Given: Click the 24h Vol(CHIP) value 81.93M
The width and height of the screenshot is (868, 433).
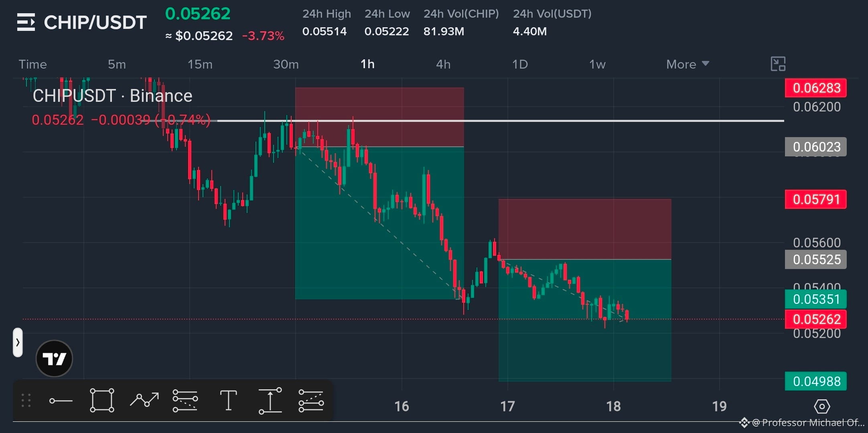Looking at the screenshot, I should coord(444,31).
